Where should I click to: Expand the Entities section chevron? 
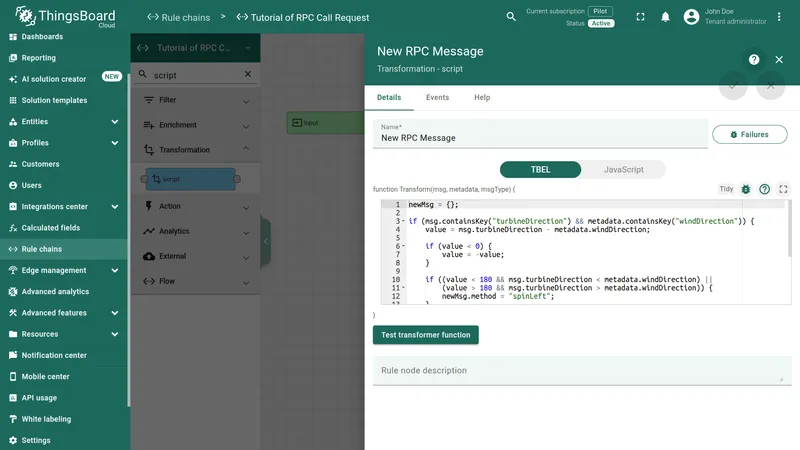click(115, 121)
